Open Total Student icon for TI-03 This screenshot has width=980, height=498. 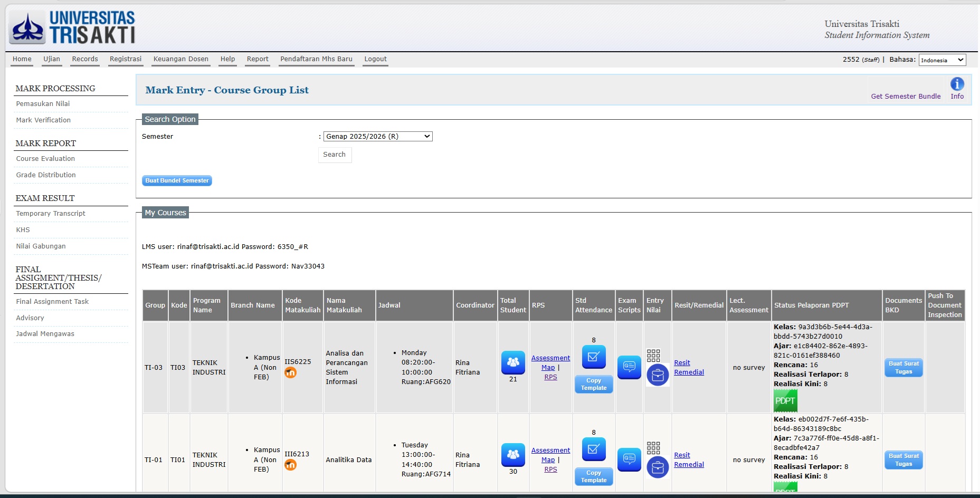[513, 362]
